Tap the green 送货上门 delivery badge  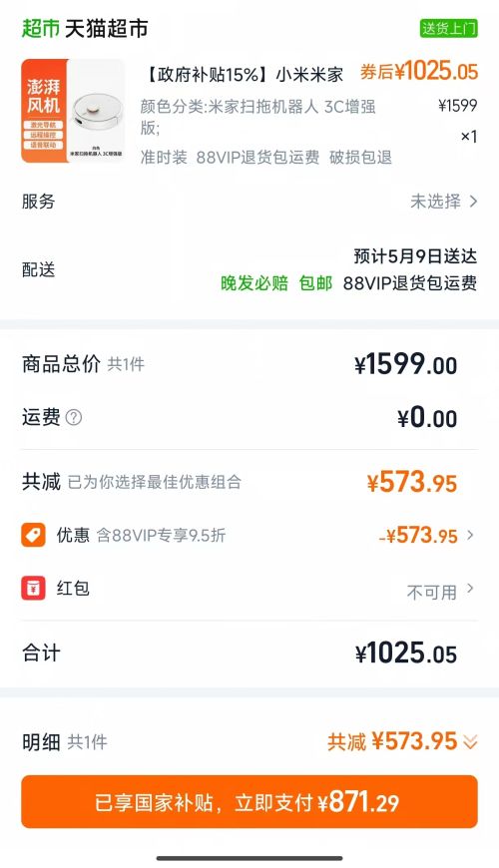tap(449, 28)
